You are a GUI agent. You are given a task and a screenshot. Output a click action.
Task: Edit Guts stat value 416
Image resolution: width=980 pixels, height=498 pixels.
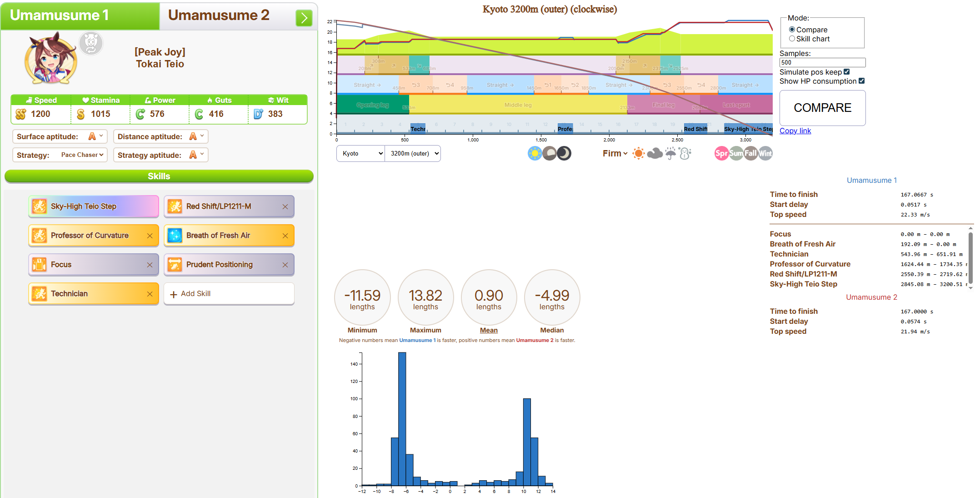click(216, 114)
